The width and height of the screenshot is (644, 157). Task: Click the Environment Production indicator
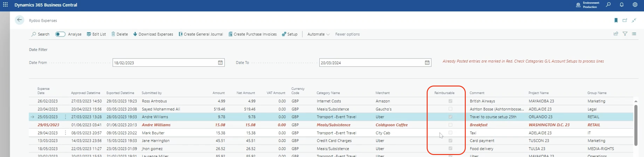click(588, 5)
